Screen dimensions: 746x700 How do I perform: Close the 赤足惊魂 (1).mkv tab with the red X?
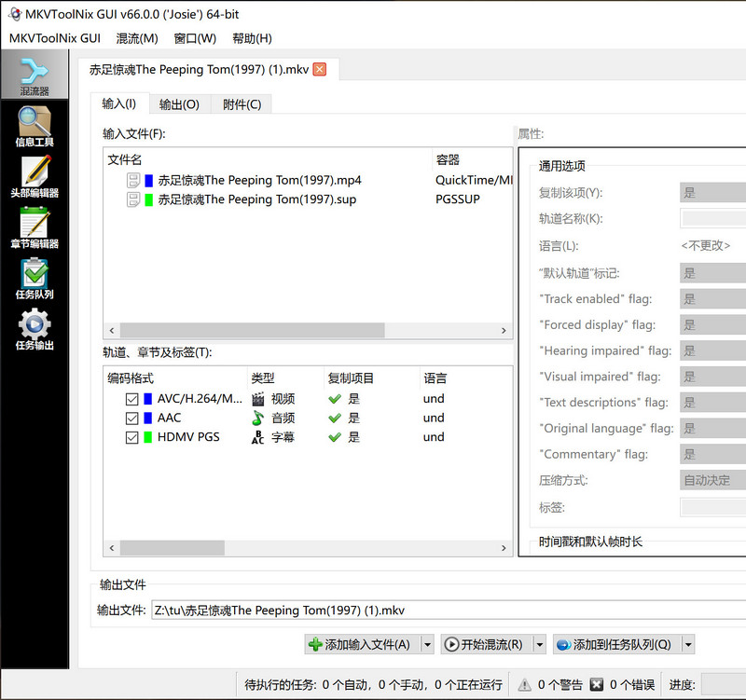click(x=320, y=69)
